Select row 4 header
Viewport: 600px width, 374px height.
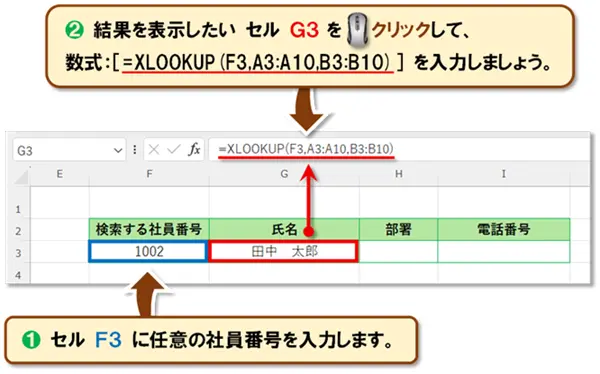tap(18, 274)
